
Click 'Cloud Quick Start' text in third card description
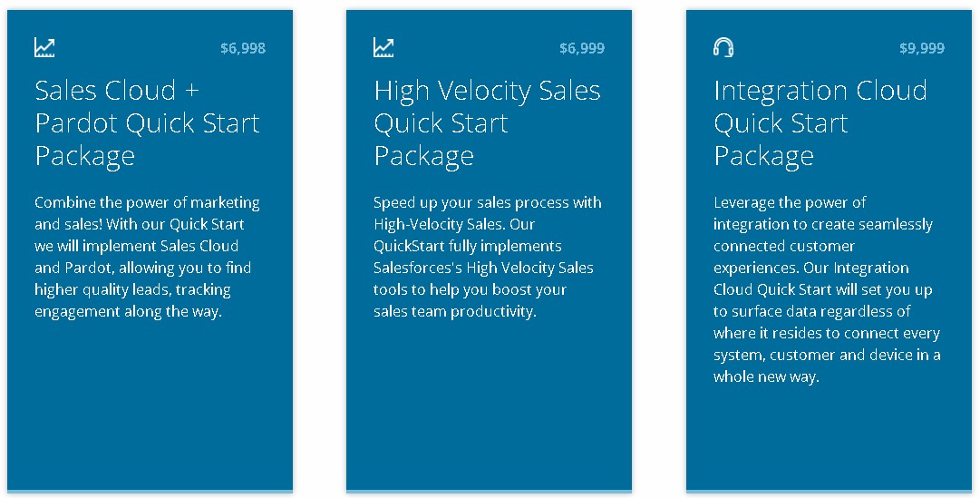[x=772, y=289]
